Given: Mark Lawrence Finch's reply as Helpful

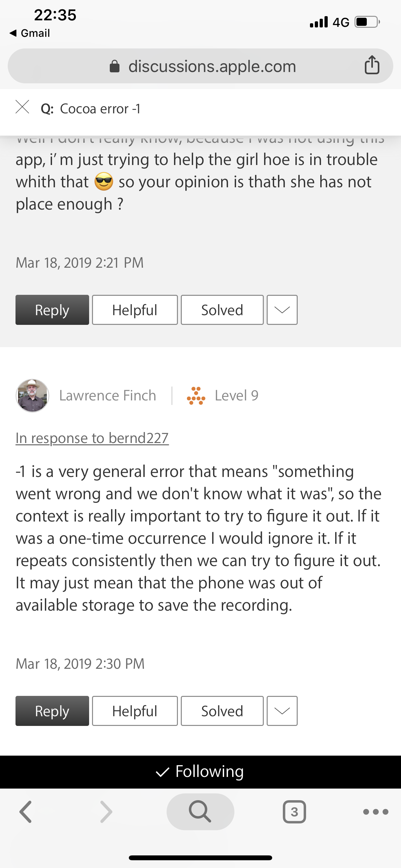Looking at the screenshot, I should click(x=135, y=711).
